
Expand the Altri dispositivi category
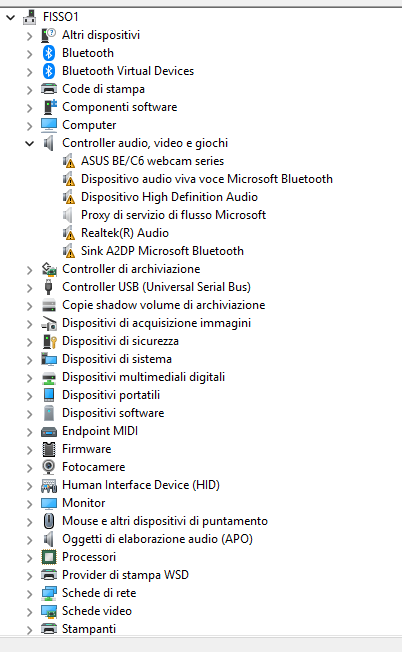(x=30, y=36)
